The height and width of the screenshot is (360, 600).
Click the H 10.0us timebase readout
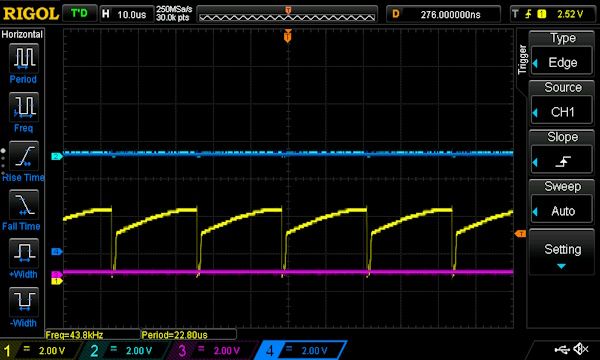[x=126, y=15]
